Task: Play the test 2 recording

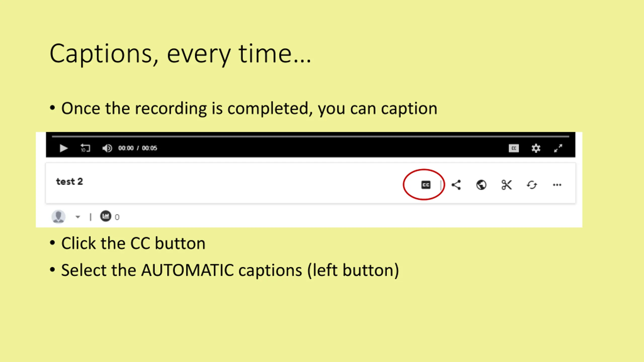Action: pos(64,148)
